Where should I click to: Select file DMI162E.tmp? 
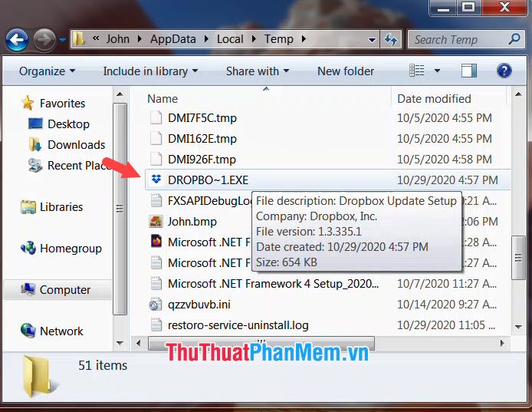click(202, 139)
